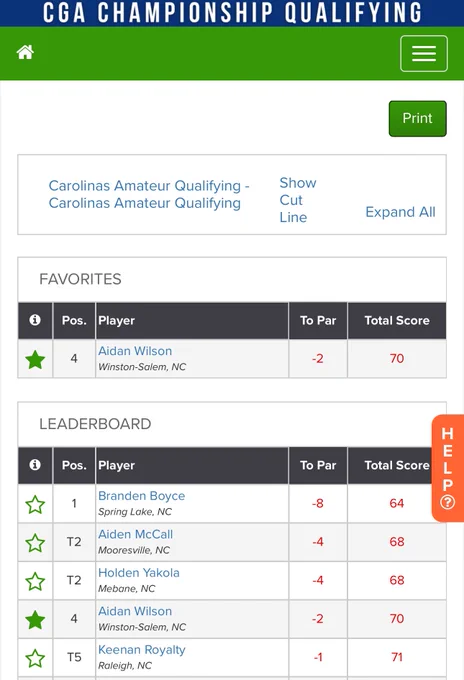Remove Aidan Wilson from Favorites section star
Viewport: 464px width, 680px height.
point(35,360)
